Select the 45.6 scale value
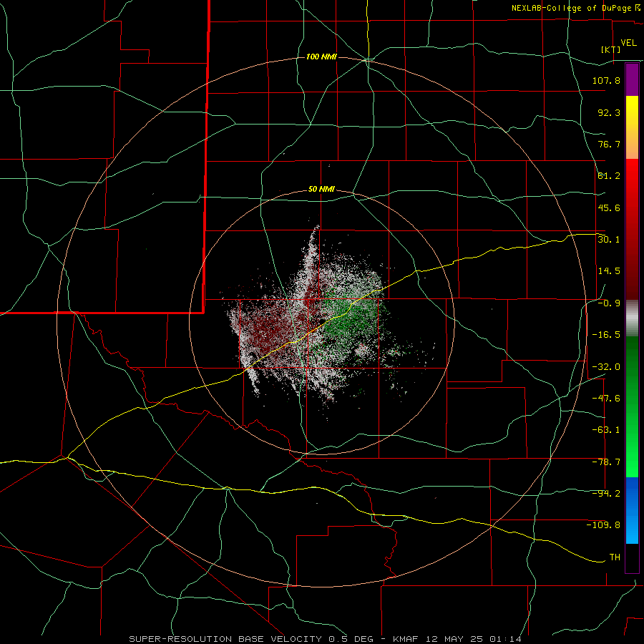This screenshot has height=644, width=644. (x=609, y=208)
